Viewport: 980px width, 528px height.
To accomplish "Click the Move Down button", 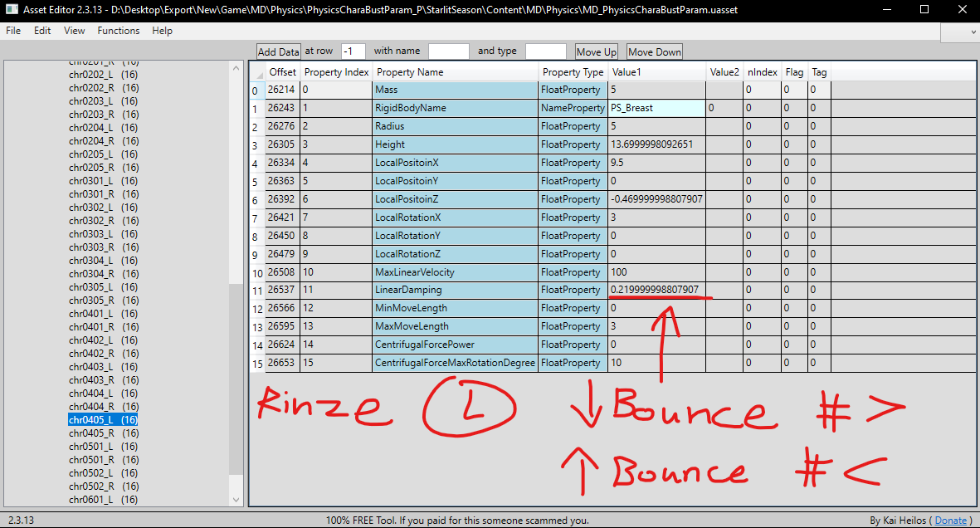I will [655, 51].
